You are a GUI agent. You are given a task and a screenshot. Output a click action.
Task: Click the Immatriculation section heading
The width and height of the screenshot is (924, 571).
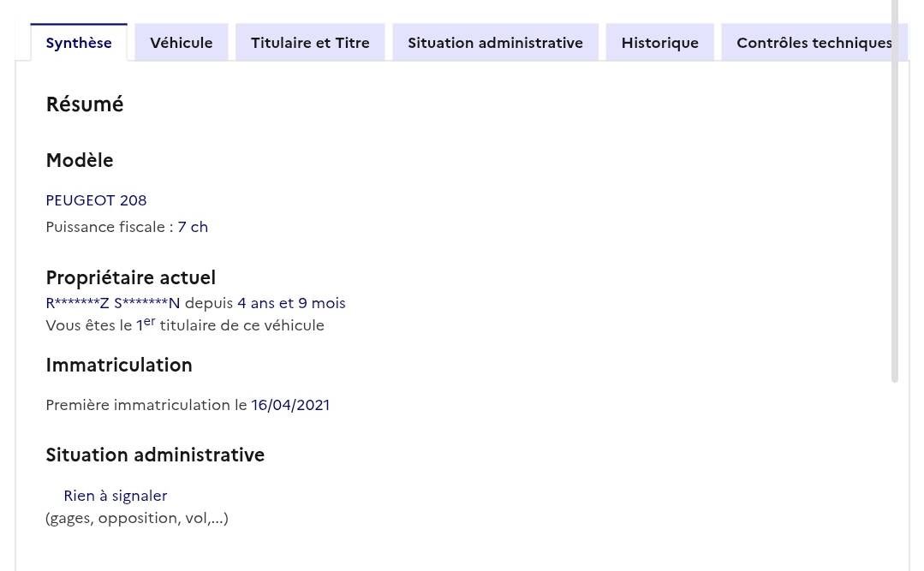click(119, 365)
